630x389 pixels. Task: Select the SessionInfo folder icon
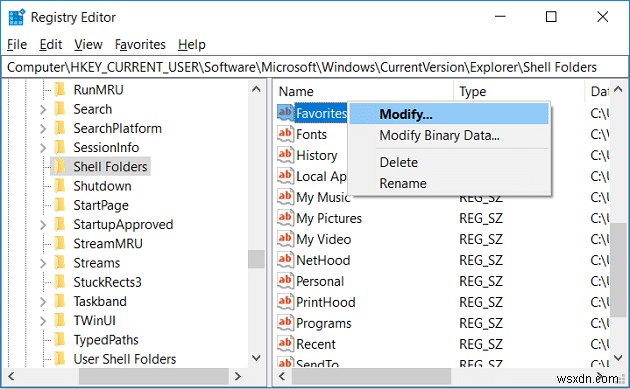pyautogui.click(x=60, y=147)
